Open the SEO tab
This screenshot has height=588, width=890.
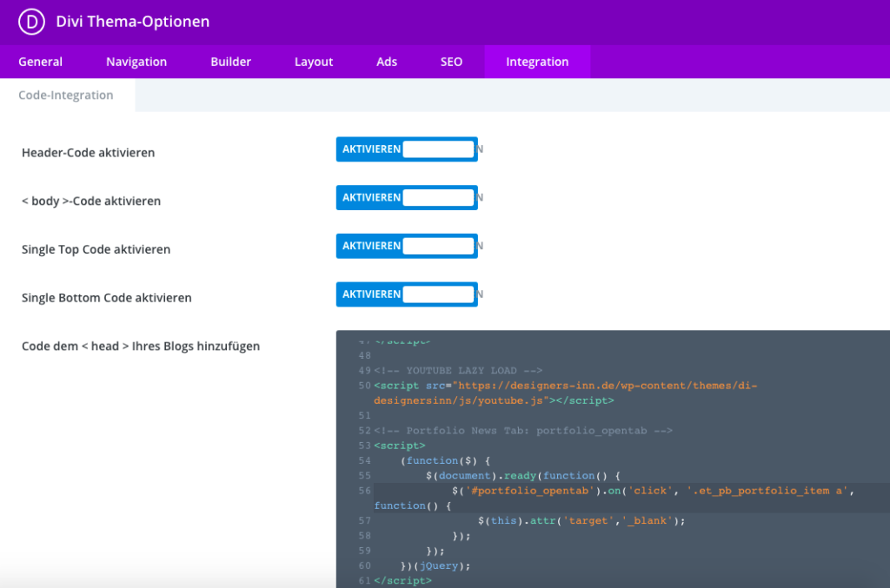coord(451,62)
